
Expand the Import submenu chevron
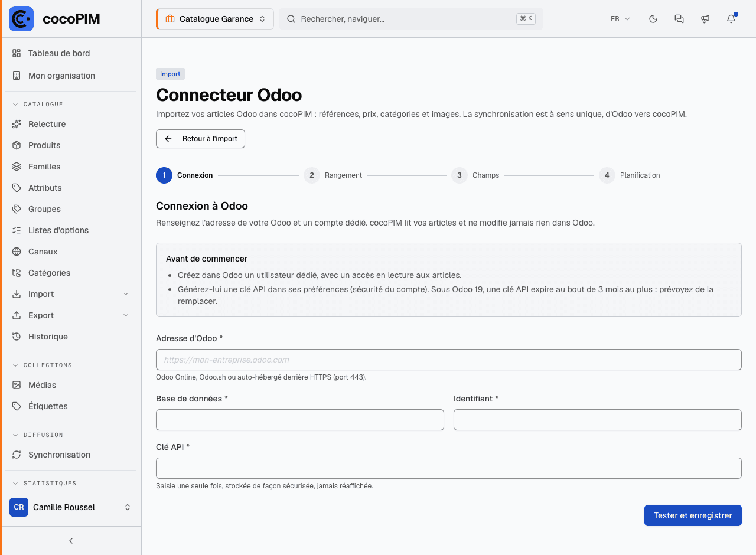tap(126, 294)
